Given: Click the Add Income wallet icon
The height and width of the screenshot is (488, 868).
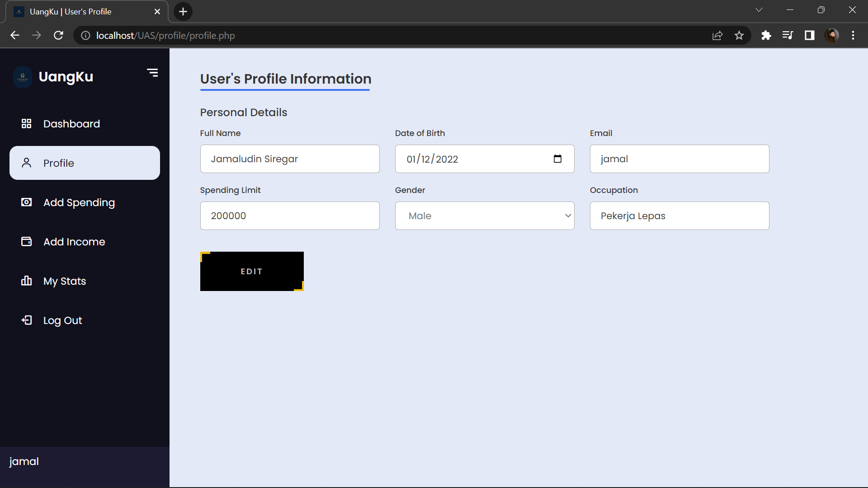Looking at the screenshot, I should point(27,242).
